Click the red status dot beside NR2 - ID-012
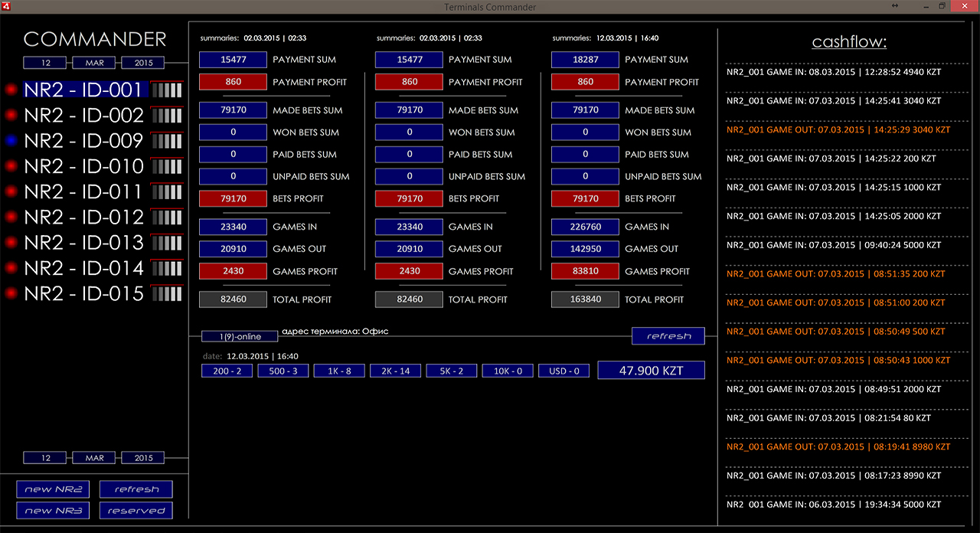The height and width of the screenshot is (533, 980). pos(11,217)
